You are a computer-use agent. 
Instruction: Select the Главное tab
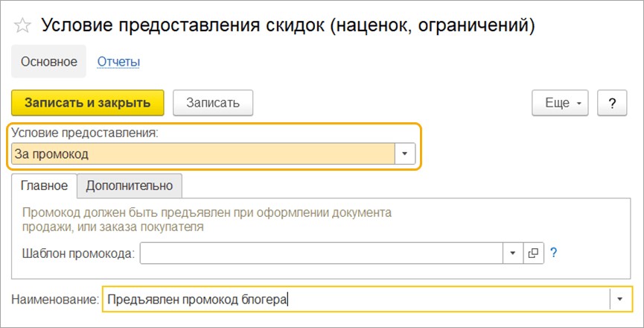click(44, 185)
